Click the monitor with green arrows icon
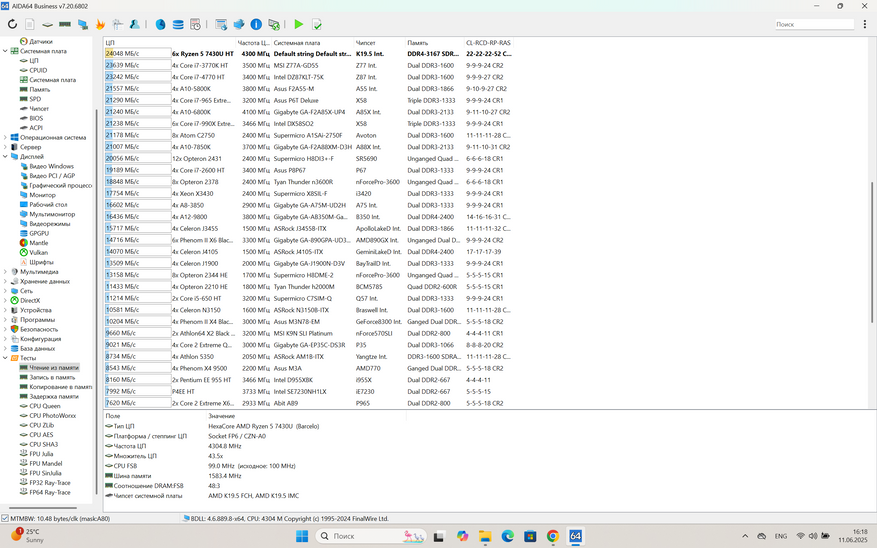The width and height of the screenshot is (877, 548). coord(274,24)
